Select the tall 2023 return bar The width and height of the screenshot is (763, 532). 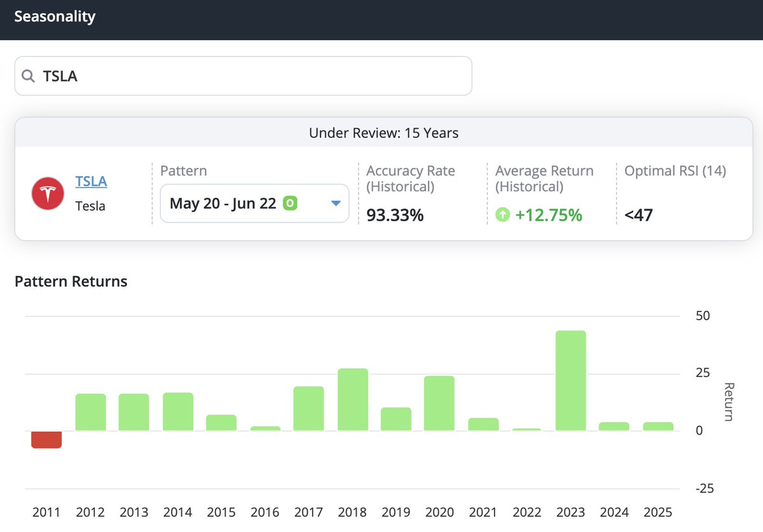pos(570,381)
